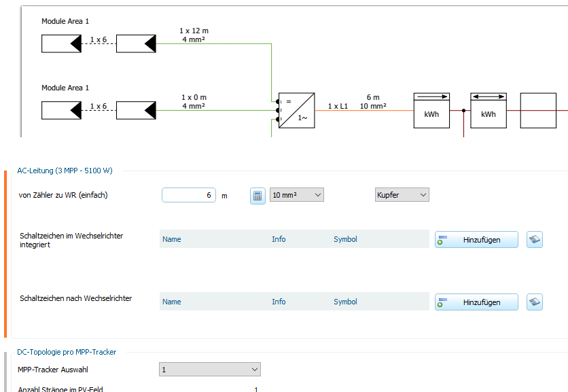
Task: Click the calculator icon beside cable length
Action: coord(258,196)
